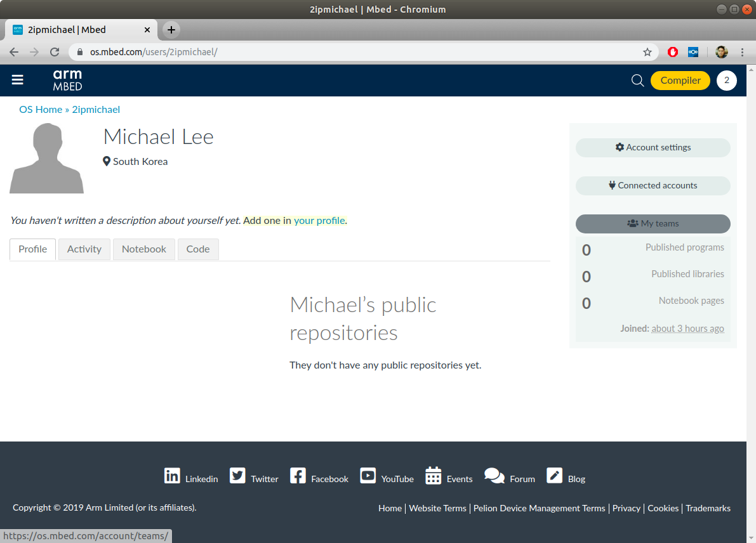Screen dimensions: 756x543
Task: Open the Chromium profile avatar
Action: tap(722, 52)
